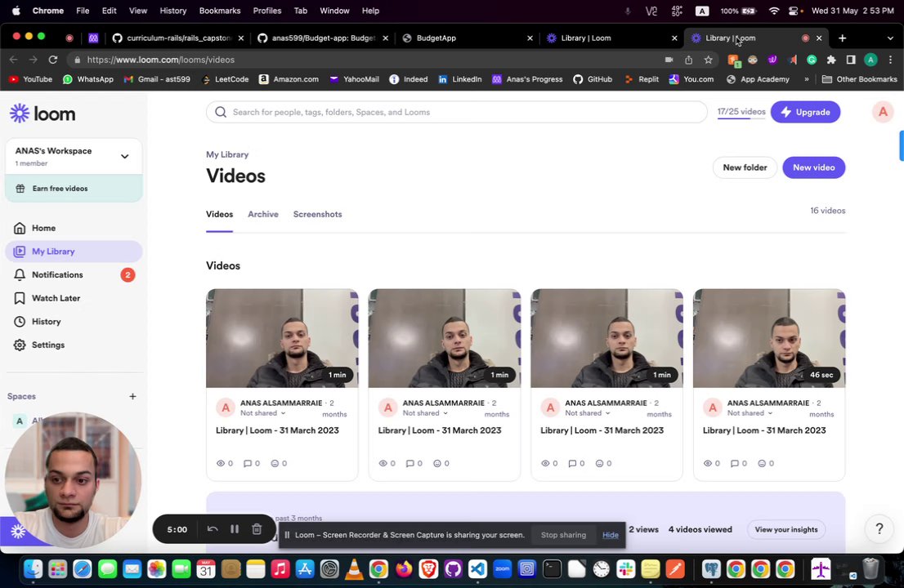Click the Upgrade button
Image resolution: width=904 pixels, height=588 pixels.
pos(805,113)
